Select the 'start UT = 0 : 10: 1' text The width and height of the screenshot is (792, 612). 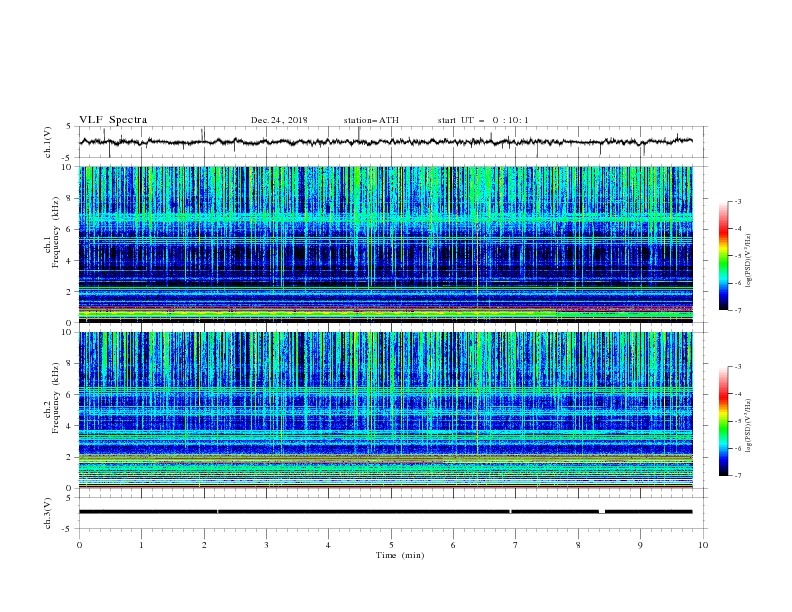click(x=483, y=120)
